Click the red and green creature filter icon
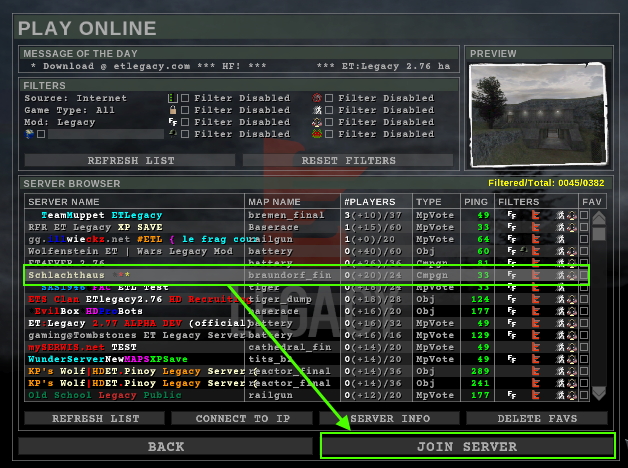 click(x=317, y=134)
